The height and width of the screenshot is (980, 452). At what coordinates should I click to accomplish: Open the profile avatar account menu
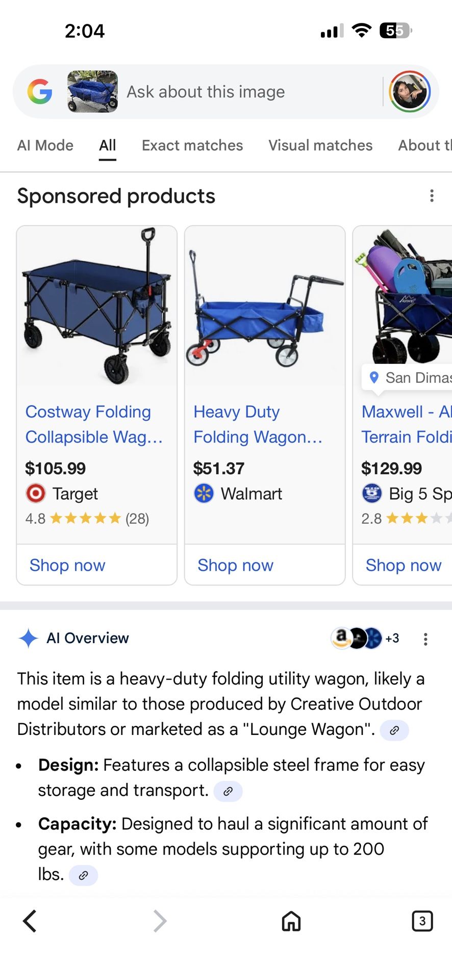410,92
